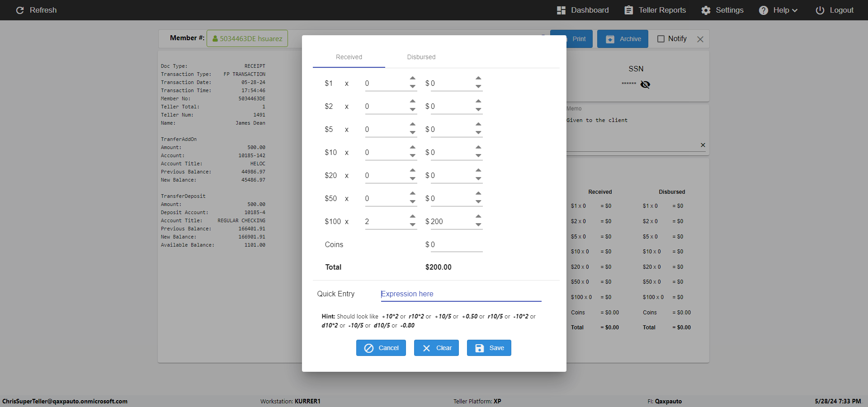Decrease the $2 dollar amount
The height and width of the screenshot is (407, 868).
tap(478, 110)
